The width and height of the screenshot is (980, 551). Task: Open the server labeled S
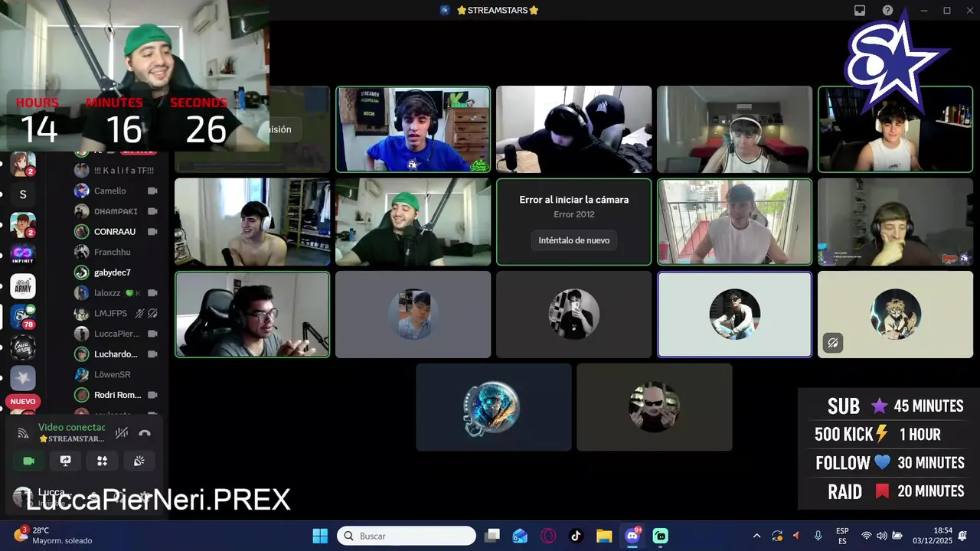pyautogui.click(x=23, y=194)
